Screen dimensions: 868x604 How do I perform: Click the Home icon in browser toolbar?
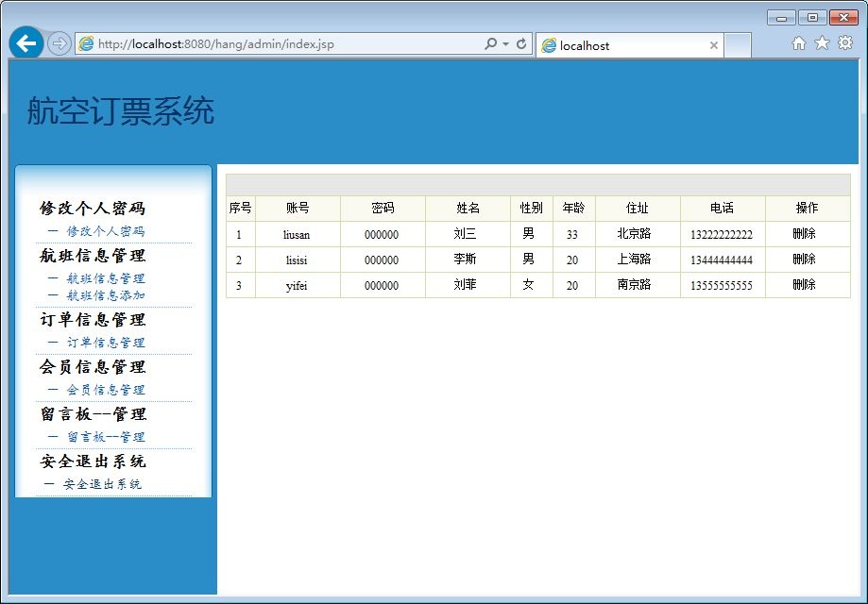point(799,43)
